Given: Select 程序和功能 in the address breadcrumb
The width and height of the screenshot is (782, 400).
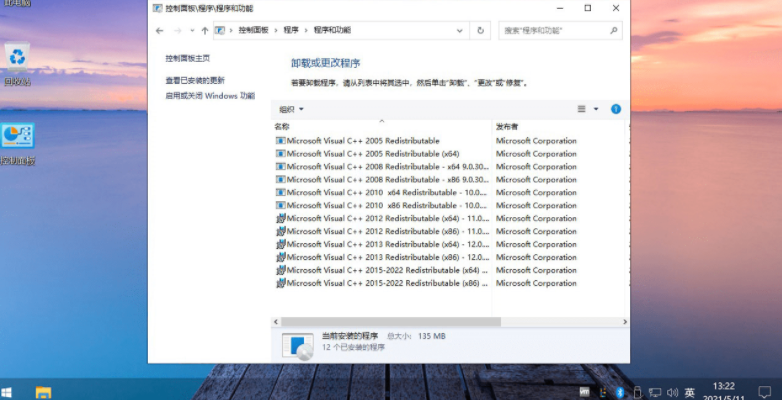Looking at the screenshot, I should coord(332,30).
